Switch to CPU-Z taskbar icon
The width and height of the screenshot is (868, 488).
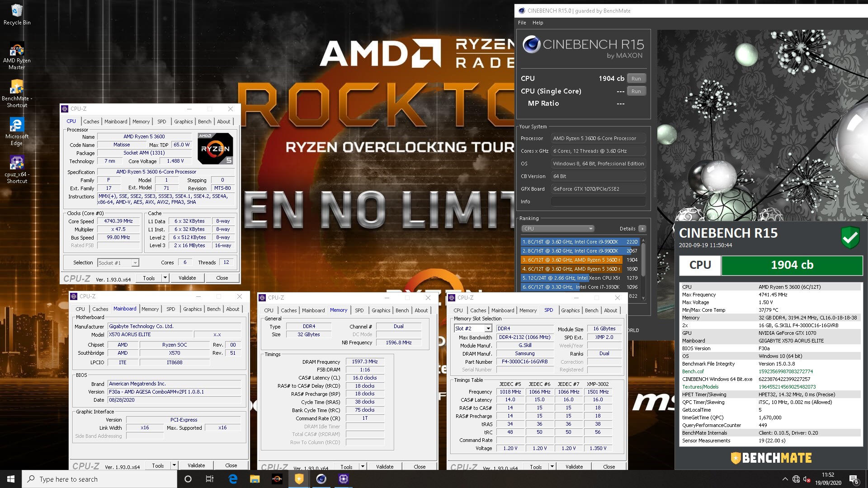(x=344, y=479)
